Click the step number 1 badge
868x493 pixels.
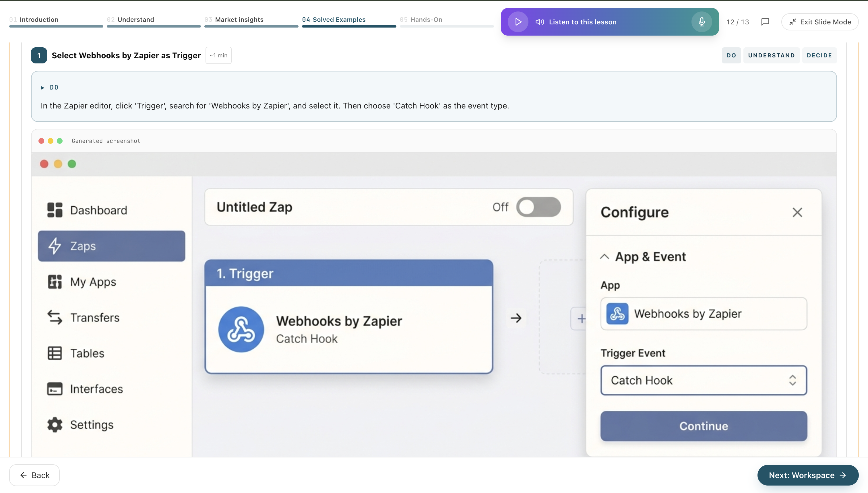(x=39, y=55)
